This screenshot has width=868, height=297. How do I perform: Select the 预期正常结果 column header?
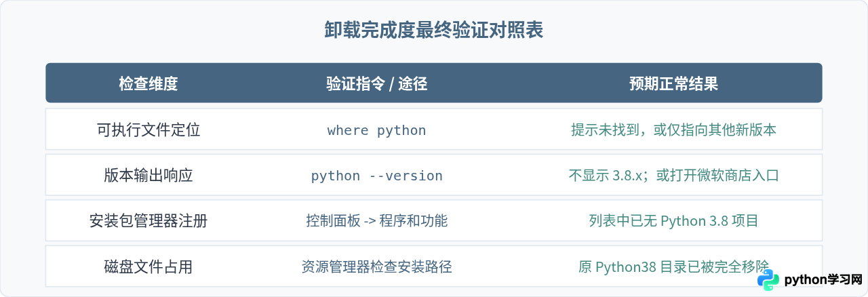(x=673, y=83)
